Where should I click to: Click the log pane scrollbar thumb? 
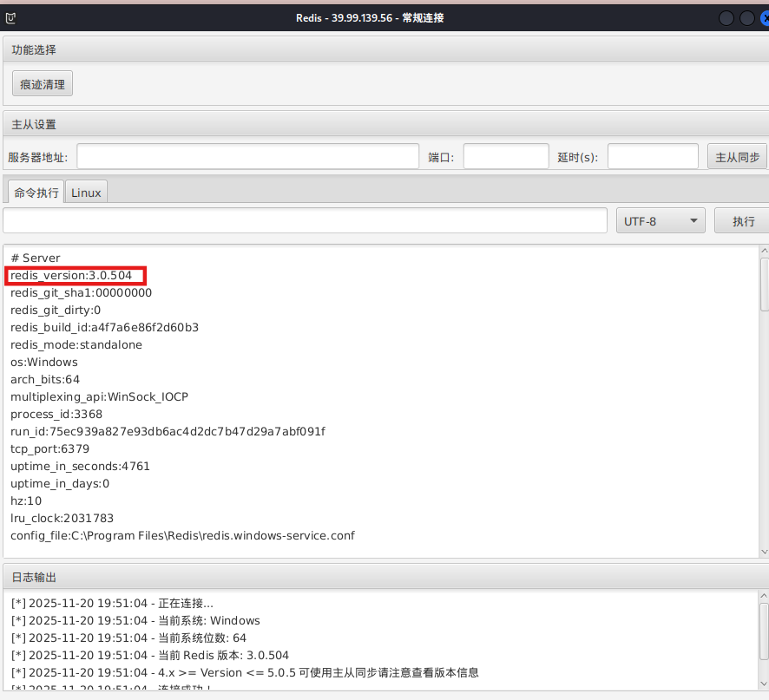[x=764, y=631]
